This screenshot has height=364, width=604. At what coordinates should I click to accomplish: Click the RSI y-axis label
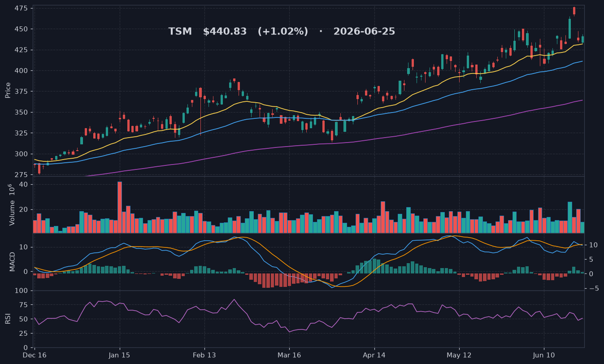tap(8, 319)
